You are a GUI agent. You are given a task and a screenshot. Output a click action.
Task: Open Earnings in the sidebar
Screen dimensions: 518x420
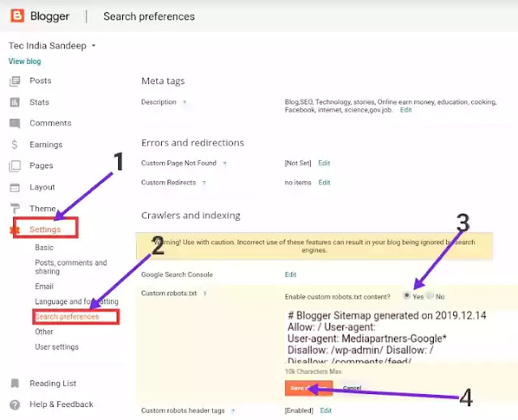[46, 145]
